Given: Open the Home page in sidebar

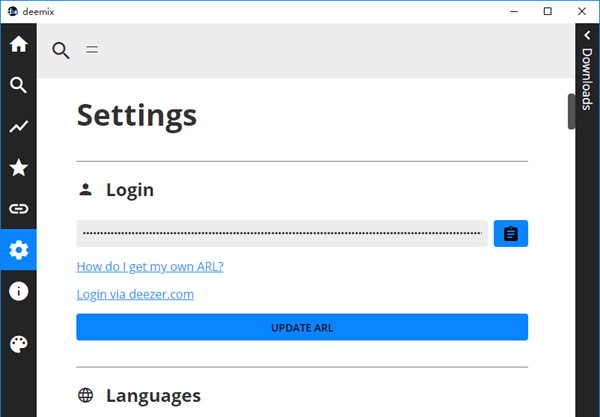Looking at the screenshot, I should (18, 44).
